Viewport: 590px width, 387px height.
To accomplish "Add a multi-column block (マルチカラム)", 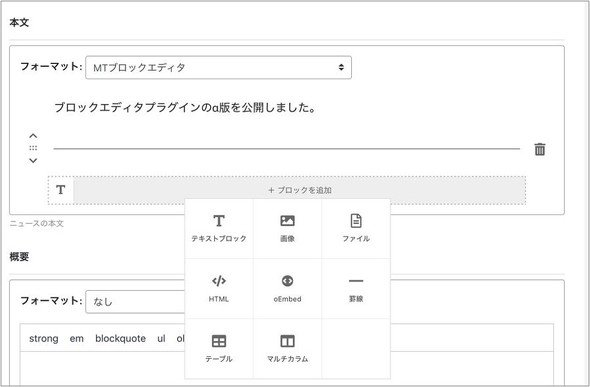I will [x=287, y=348].
